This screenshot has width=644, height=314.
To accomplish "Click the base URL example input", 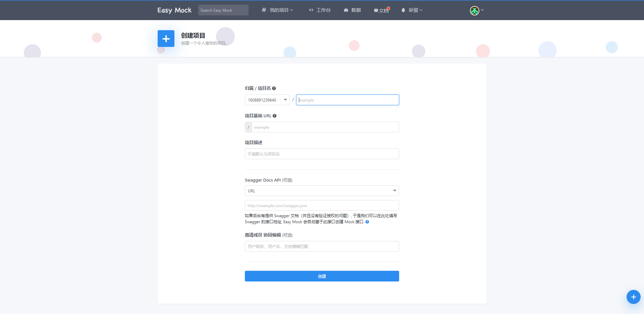I will (325, 127).
